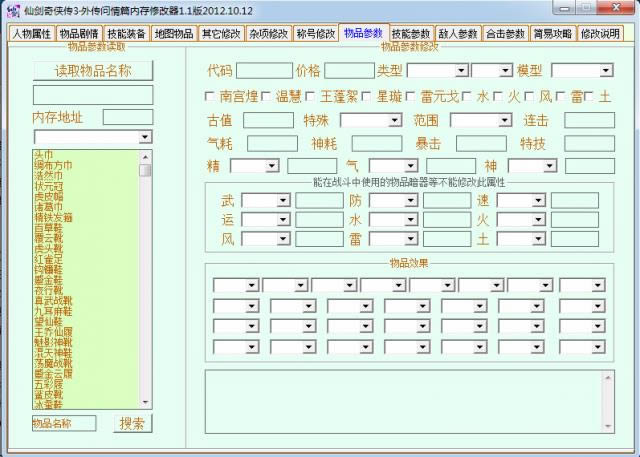Viewport: 640px width, 457px height.
Task: Enable the 王蓬絮 checkbox
Action: click(310, 97)
